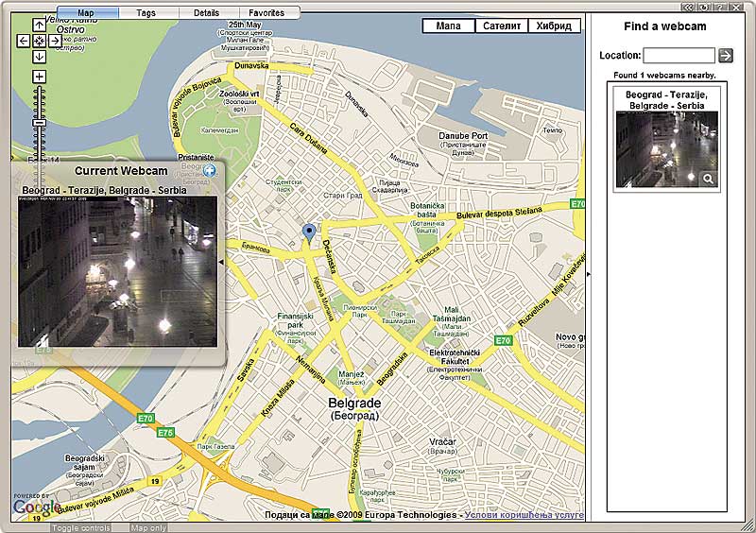Collapse webcam panel with small left arrow
This screenshot has height=533, width=756.
[221, 262]
